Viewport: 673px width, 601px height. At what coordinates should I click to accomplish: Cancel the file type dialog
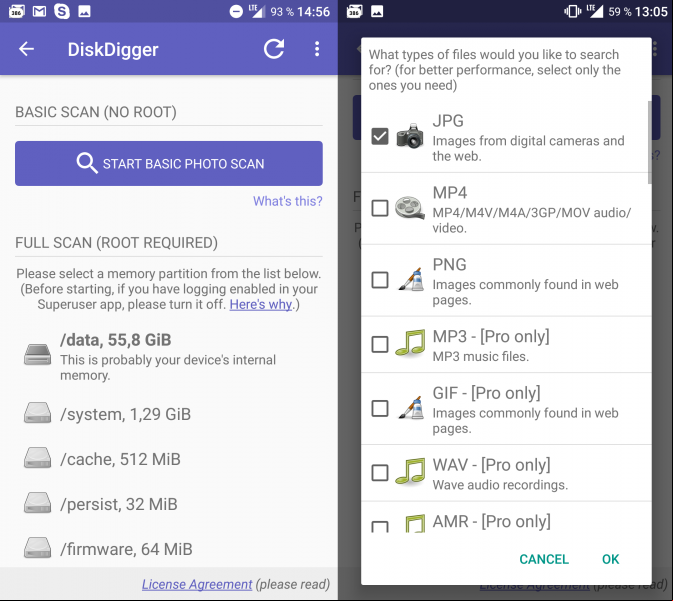(544, 559)
